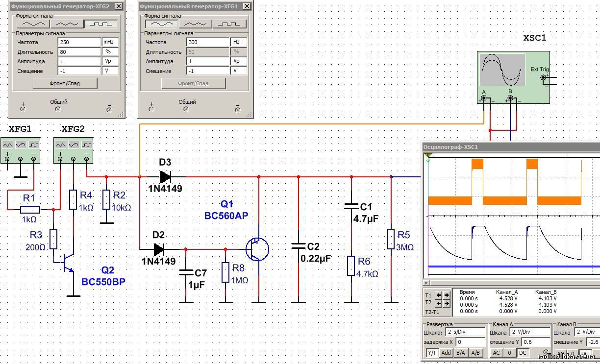The width and height of the screenshot is (600, 364).
Task: Open XFG2 frequency unit mHz selector
Action: click(110, 42)
